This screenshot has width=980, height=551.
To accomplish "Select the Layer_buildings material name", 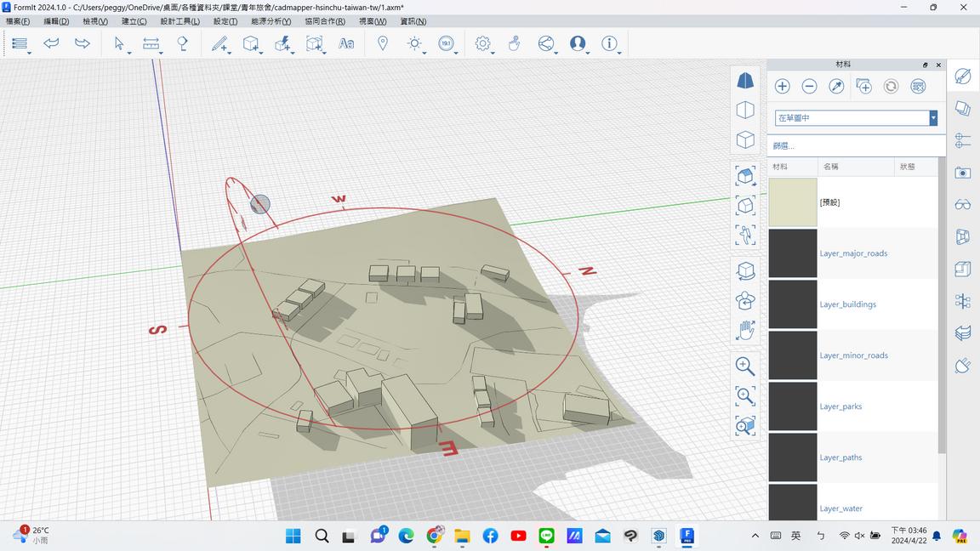I will click(x=847, y=304).
